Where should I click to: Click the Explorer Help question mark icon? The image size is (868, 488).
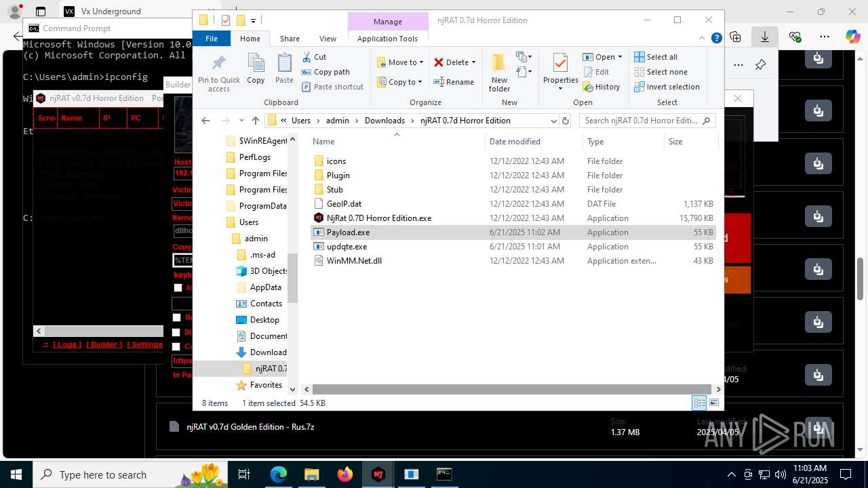point(716,39)
